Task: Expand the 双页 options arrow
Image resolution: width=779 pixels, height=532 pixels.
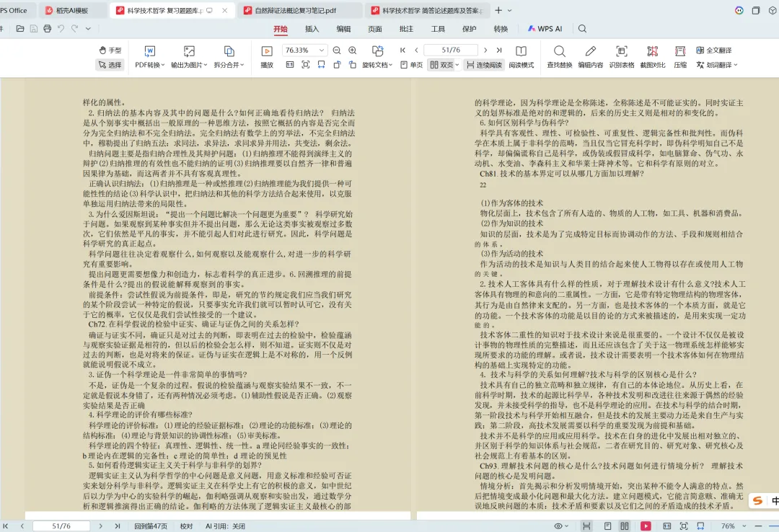Action: [457, 65]
